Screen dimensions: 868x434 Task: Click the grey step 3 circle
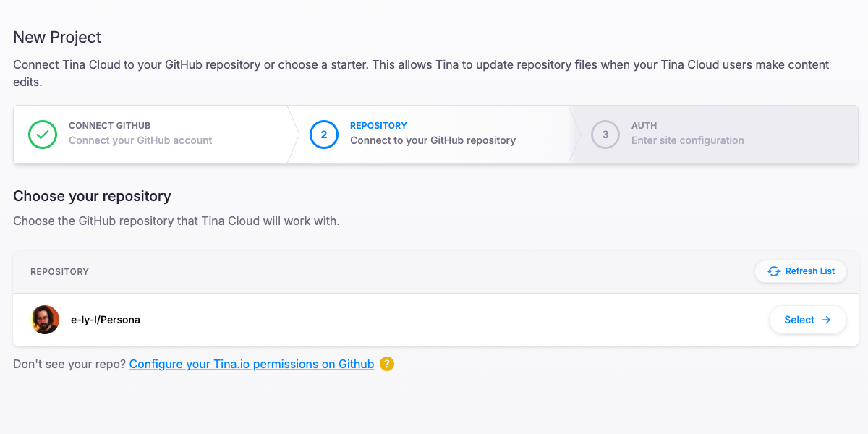coord(605,135)
